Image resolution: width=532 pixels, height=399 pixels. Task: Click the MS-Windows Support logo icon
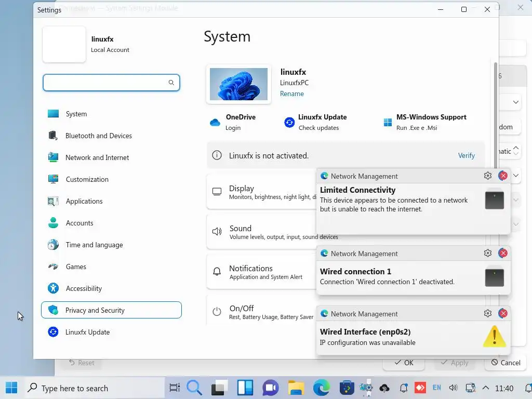tap(388, 122)
